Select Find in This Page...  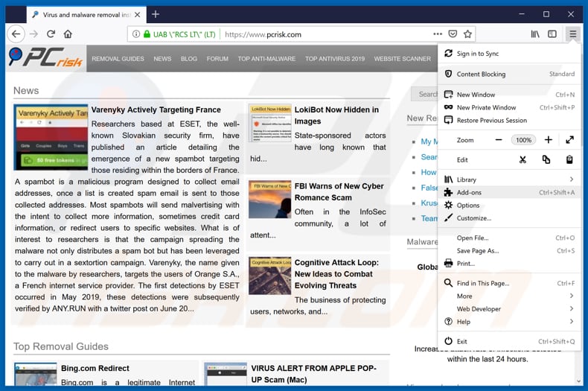509,283
